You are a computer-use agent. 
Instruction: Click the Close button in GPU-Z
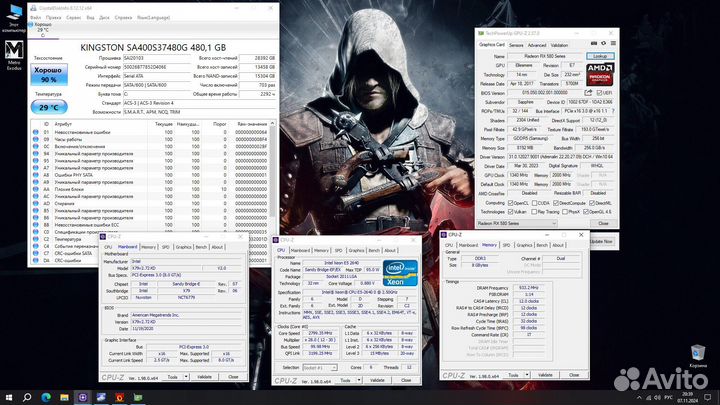(x=603, y=223)
